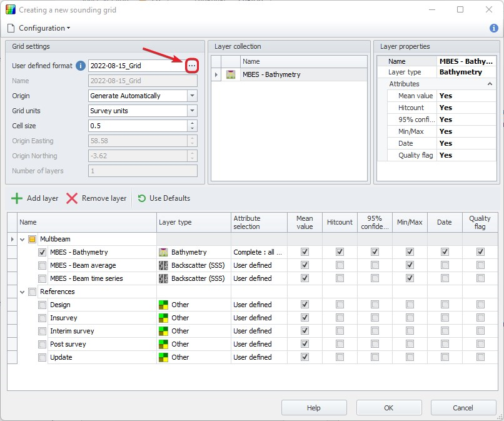Collapse the Attributes section in Layer properties
This screenshot has height=421, width=504.
[x=490, y=84]
